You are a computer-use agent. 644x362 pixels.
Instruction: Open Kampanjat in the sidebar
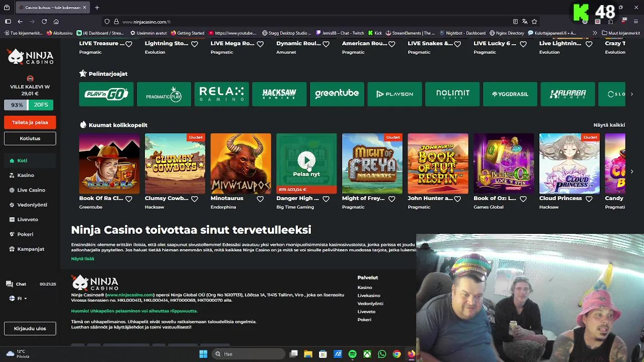click(x=27, y=249)
